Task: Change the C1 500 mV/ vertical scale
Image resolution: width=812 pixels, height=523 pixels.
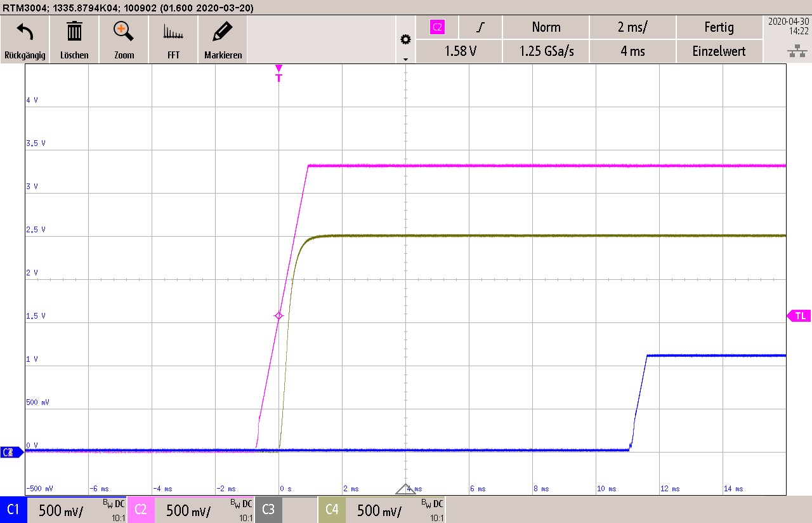Action: click(61, 511)
